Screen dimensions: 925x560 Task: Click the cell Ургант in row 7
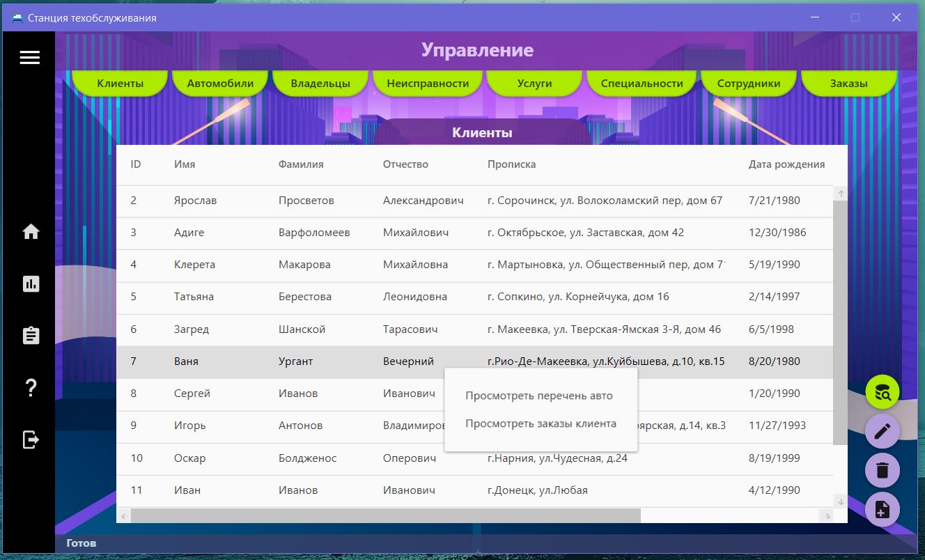(295, 361)
